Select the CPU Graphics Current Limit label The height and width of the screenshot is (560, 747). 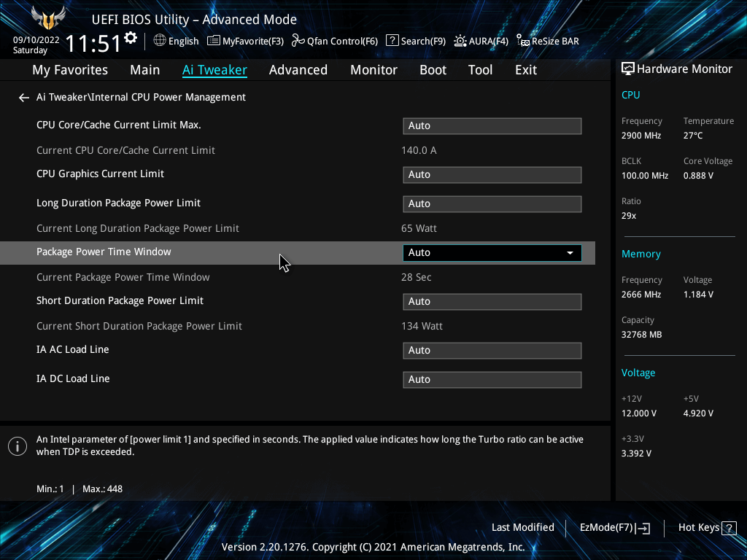click(x=100, y=174)
